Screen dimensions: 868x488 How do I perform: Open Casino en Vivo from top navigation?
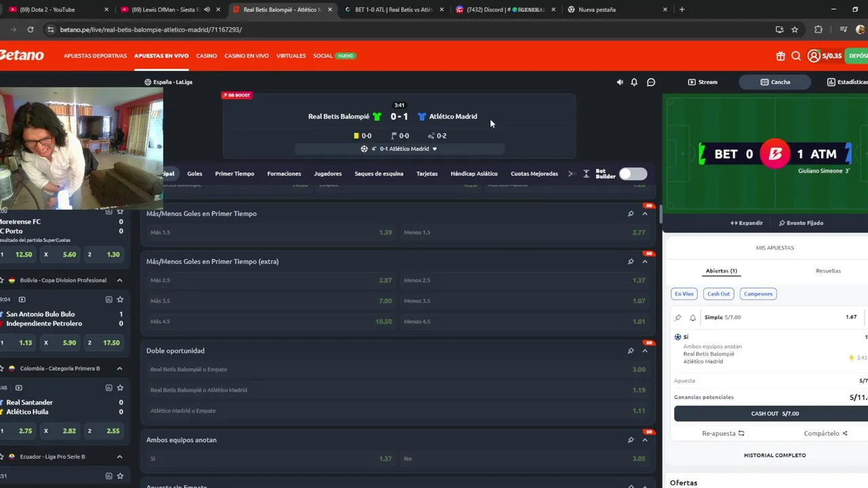247,56
